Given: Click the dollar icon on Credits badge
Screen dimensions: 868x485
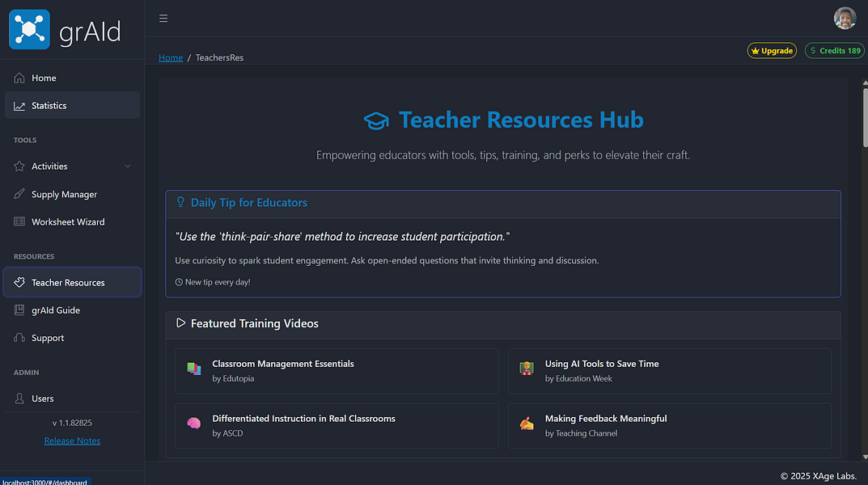Looking at the screenshot, I should (813, 50).
